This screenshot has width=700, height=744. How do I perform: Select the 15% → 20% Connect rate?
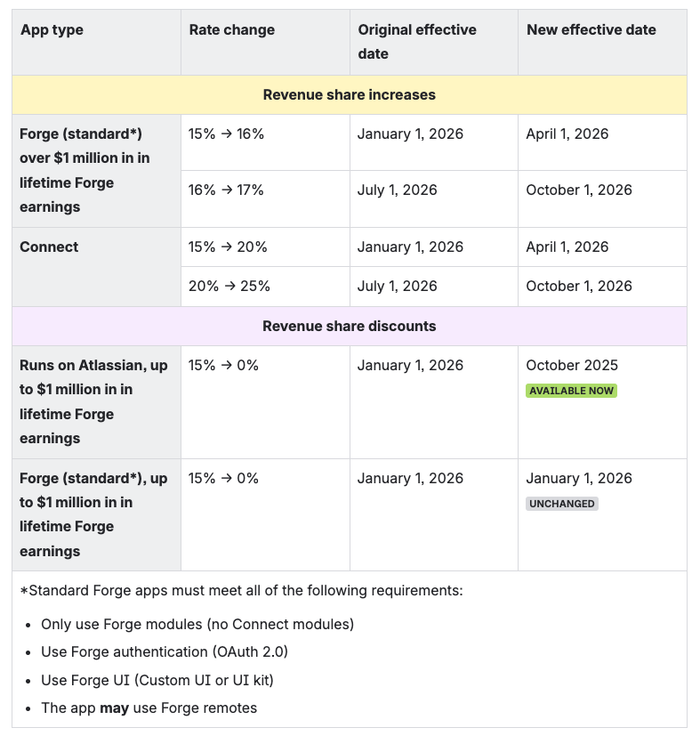(x=229, y=247)
